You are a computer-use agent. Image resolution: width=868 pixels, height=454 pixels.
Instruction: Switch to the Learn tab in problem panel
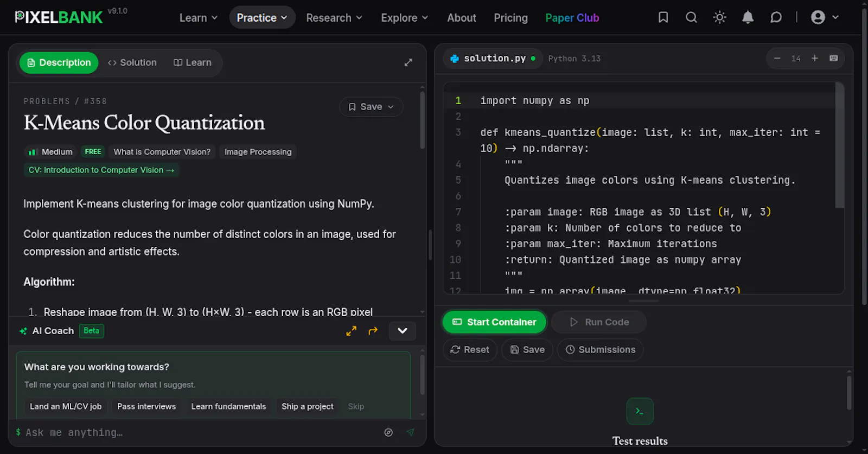pos(193,62)
